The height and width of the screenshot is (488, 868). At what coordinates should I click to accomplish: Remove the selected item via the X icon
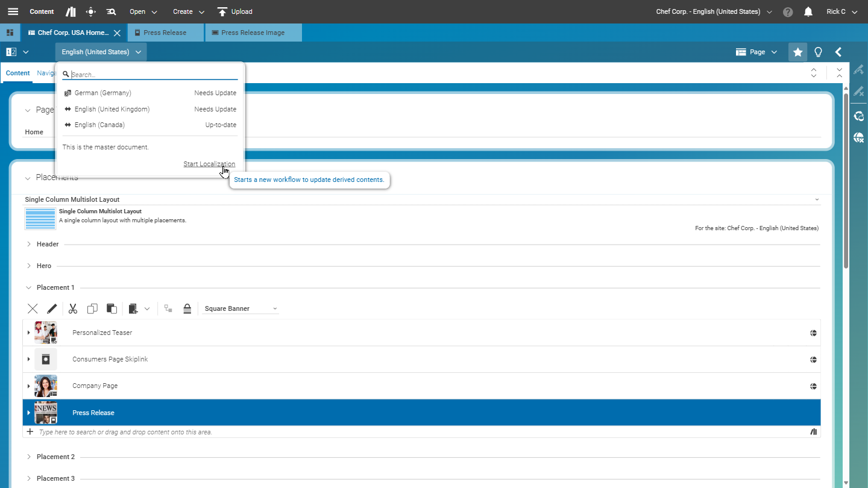[x=33, y=308]
